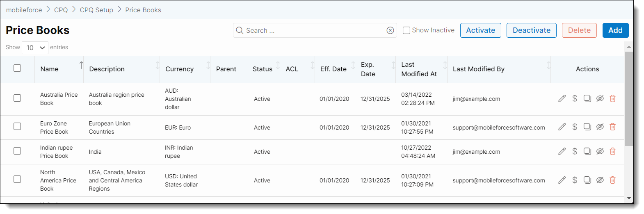This screenshot has width=644, height=214.
Task: Delete the Australia Price Book via trash icon
Action: pos(612,98)
